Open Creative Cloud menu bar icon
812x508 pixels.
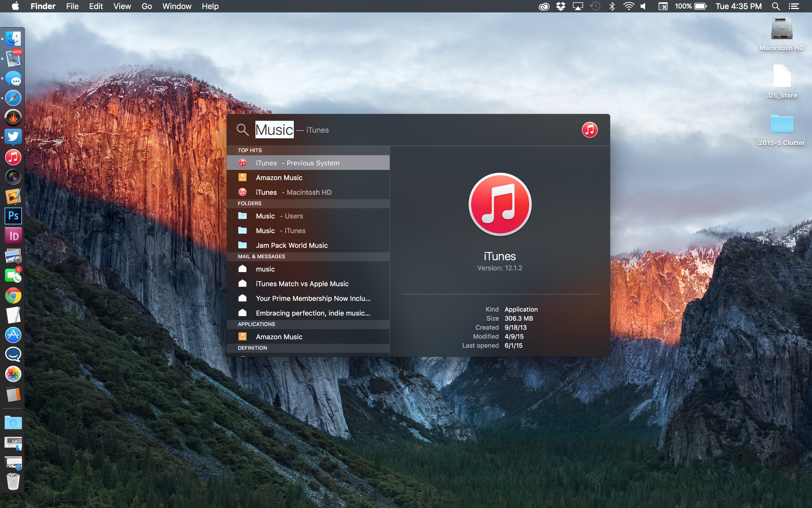point(544,6)
